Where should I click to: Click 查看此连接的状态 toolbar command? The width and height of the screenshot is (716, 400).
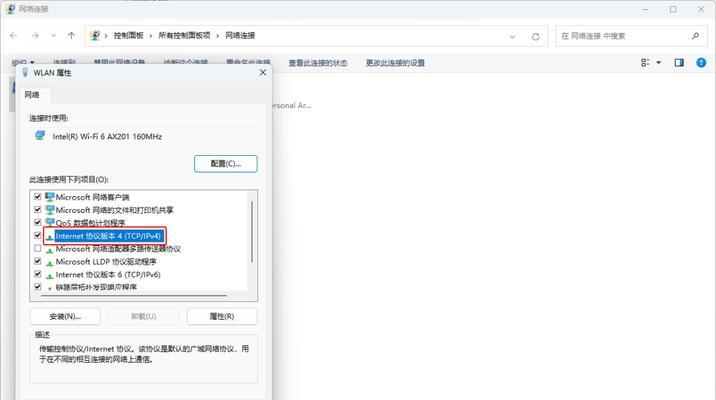318,63
